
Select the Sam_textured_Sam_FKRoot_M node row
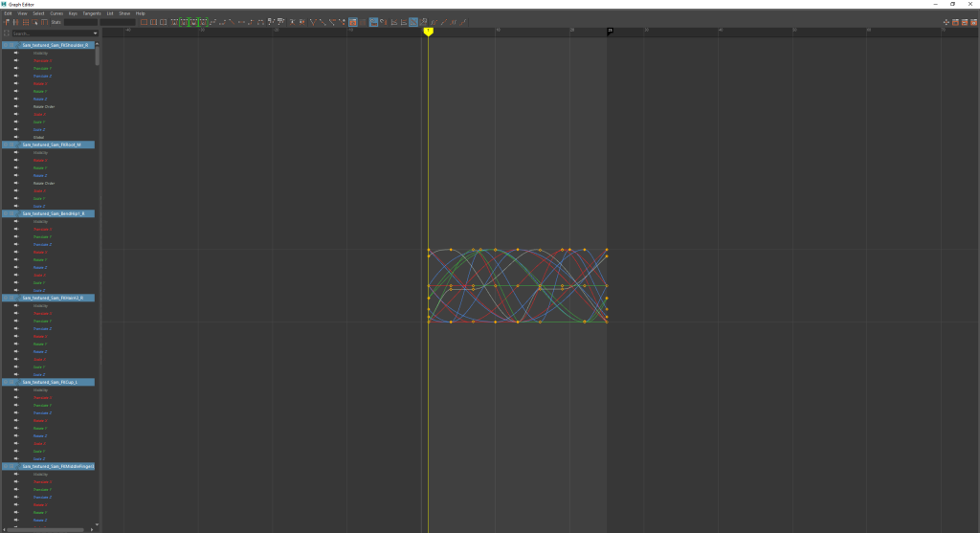click(48, 144)
